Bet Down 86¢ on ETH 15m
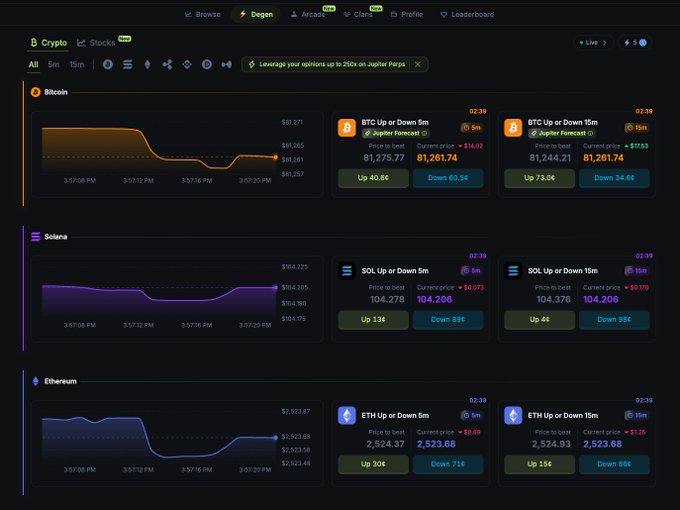The height and width of the screenshot is (510, 680). pyautogui.click(x=614, y=464)
